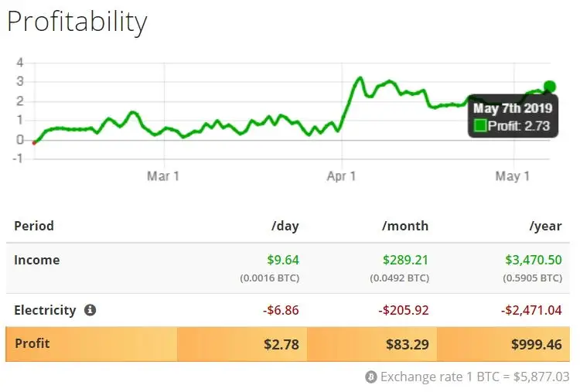Click the daily electricity cost -$6.86

[x=280, y=310]
